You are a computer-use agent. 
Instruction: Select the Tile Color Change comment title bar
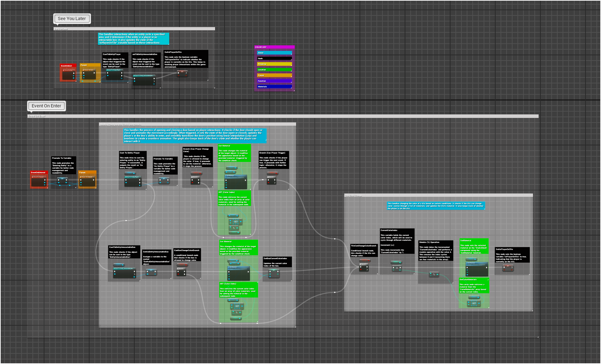pyautogui.click(x=438, y=195)
